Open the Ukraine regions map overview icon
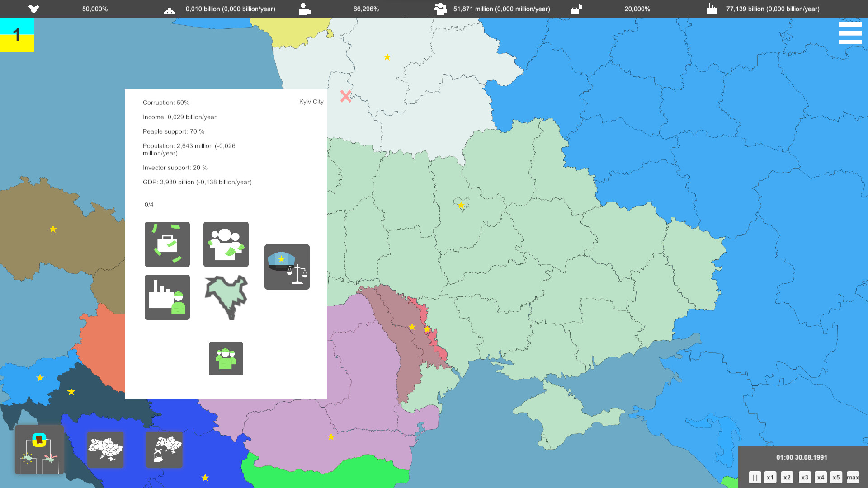The image size is (868, 488). tap(105, 450)
